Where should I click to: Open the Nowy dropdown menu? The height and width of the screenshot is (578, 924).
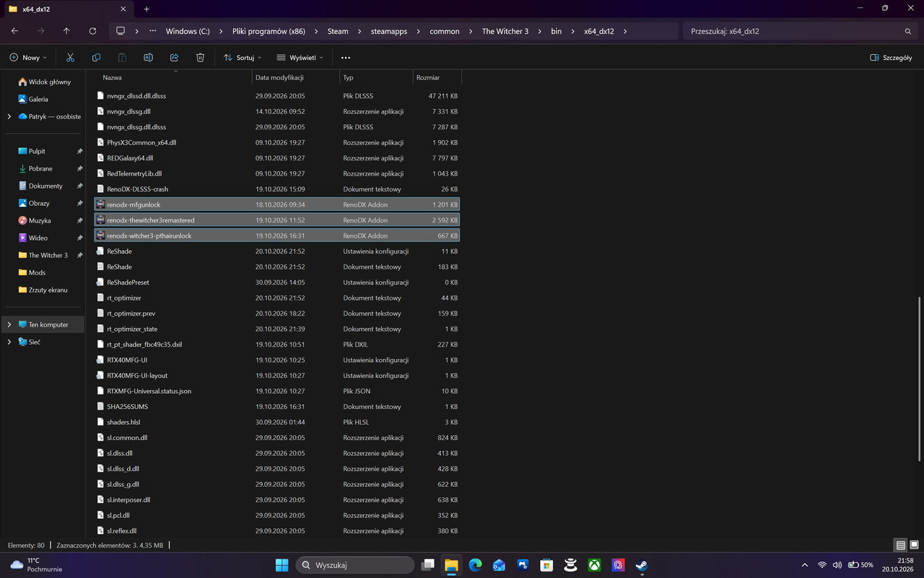coord(29,57)
